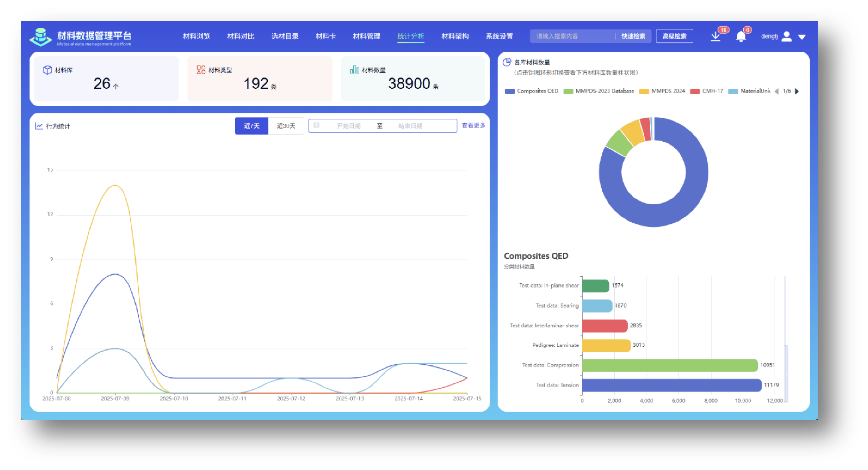Screen dimensions: 868x470
Task: Click the platform logo icon
Action: (x=40, y=37)
